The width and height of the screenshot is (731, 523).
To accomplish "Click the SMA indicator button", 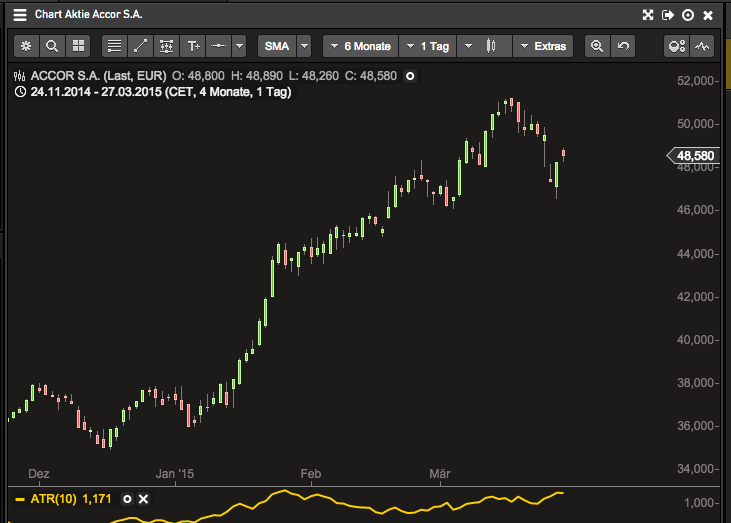I will click(x=276, y=46).
